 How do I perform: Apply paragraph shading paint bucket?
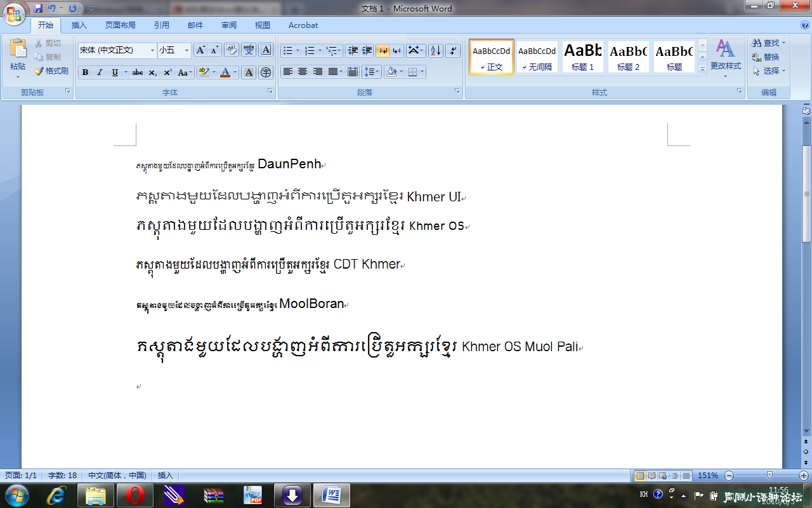tap(391, 72)
